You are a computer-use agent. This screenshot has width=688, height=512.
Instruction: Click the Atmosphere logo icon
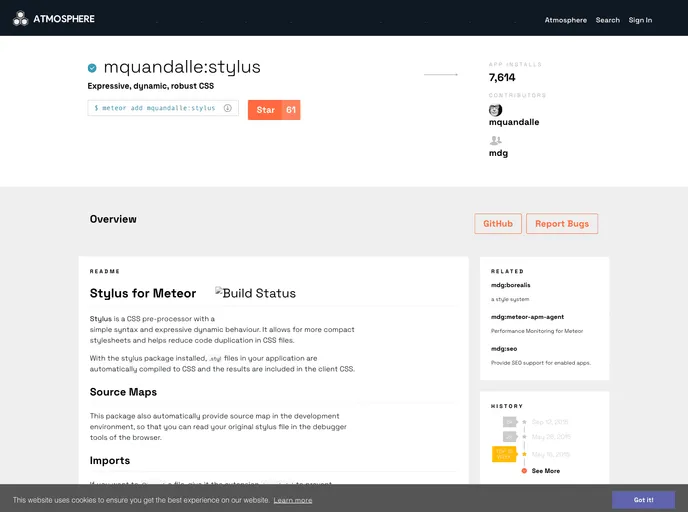click(20, 18)
